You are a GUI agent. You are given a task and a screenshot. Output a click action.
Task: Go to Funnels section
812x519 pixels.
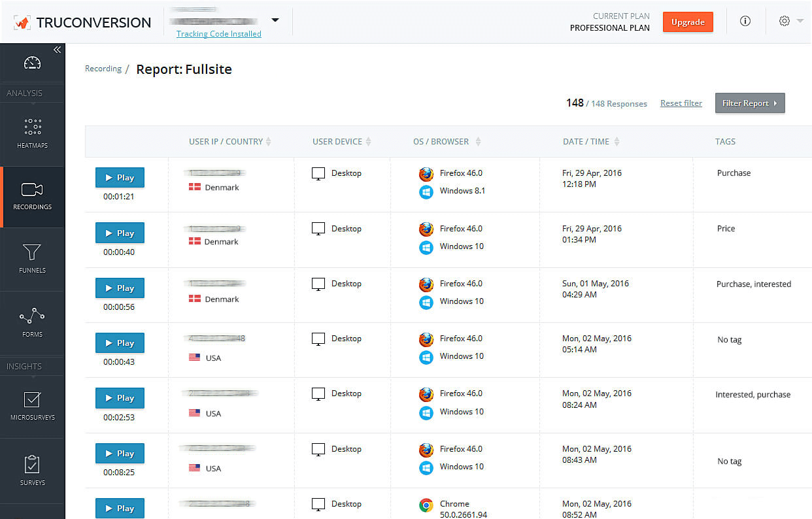[x=32, y=259]
